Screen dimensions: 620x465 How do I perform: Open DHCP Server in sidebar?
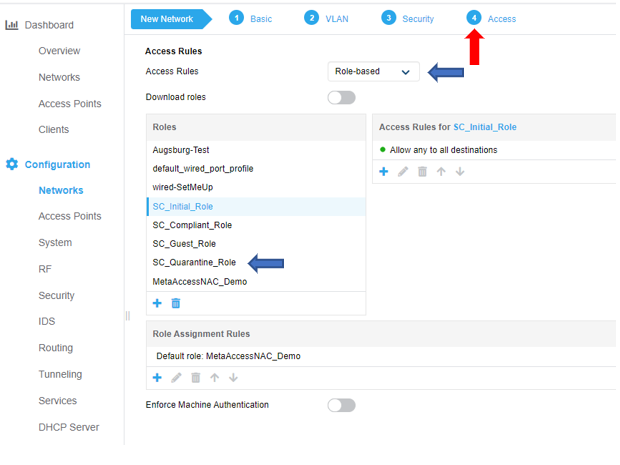click(x=69, y=427)
